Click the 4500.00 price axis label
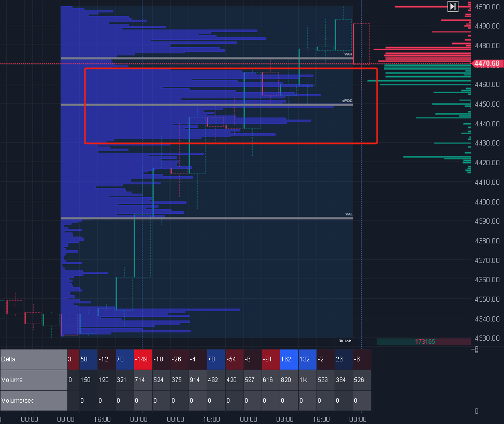Viewport: 504px width, 424px height. point(487,7)
